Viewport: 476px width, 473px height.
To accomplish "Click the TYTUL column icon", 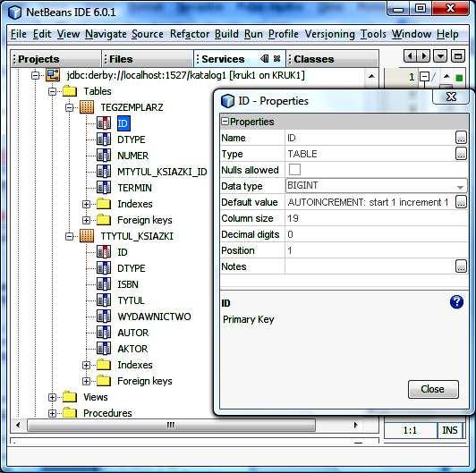I will click(x=104, y=300).
